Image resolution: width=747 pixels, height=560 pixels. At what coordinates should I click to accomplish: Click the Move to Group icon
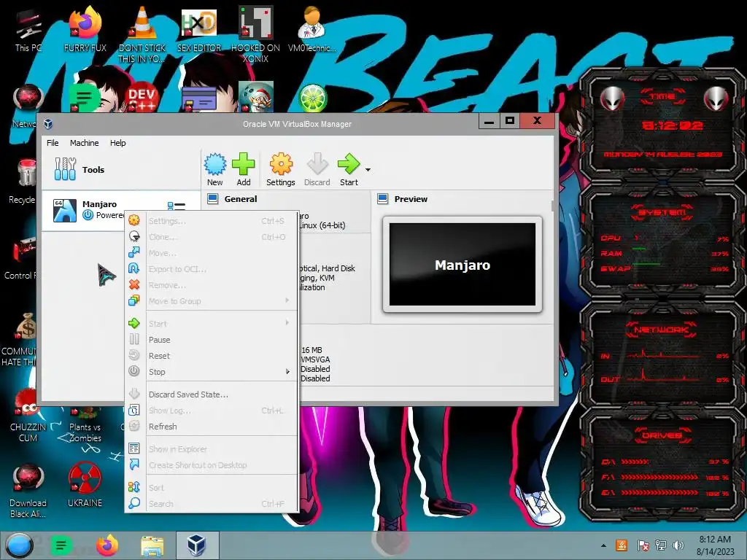134,300
